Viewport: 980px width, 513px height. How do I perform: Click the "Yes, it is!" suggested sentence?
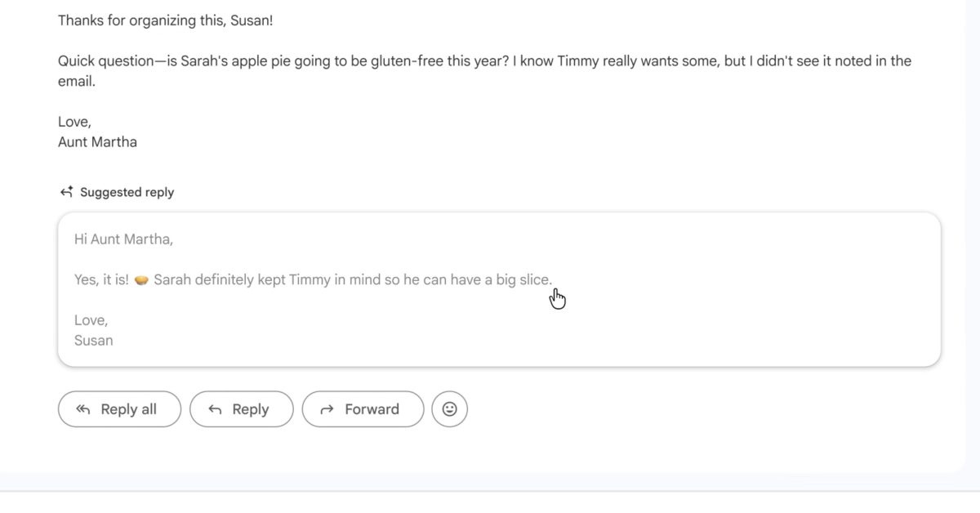click(x=101, y=279)
